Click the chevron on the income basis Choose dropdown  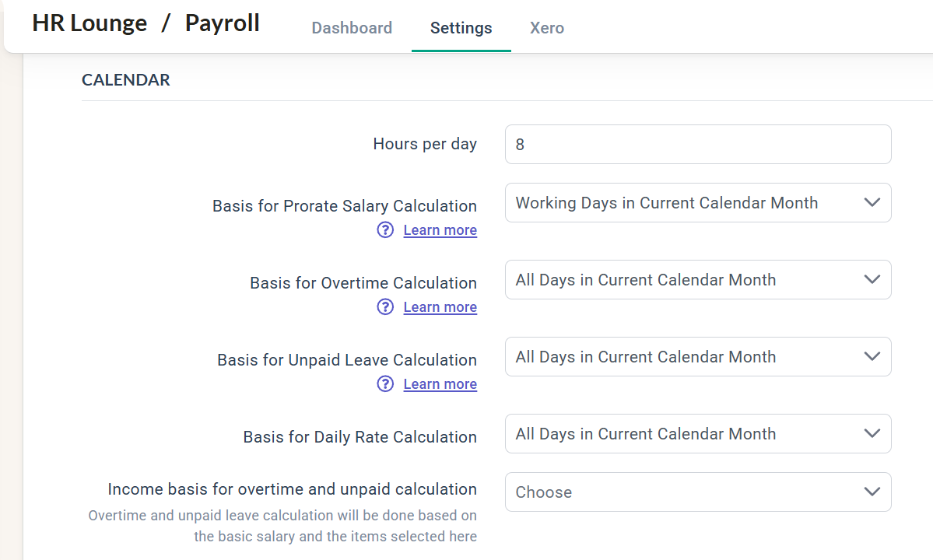point(872,492)
